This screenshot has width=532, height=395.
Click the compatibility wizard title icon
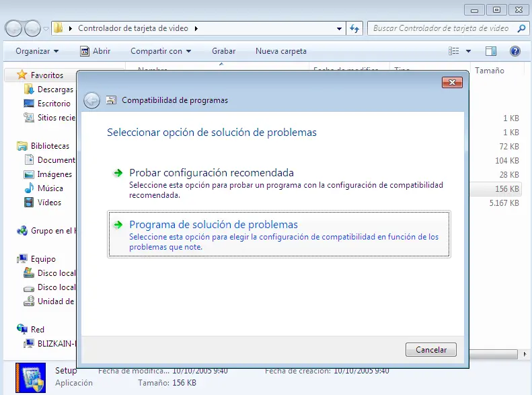point(111,100)
